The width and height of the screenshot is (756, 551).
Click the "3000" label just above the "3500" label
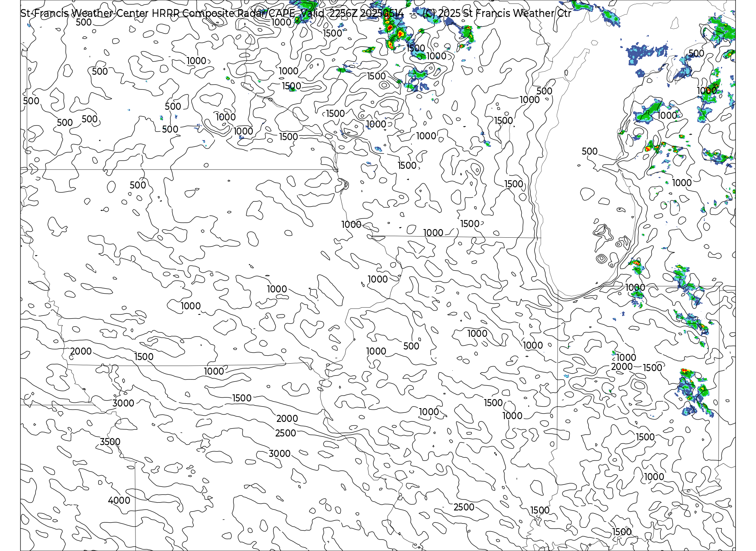[x=123, y=403]
